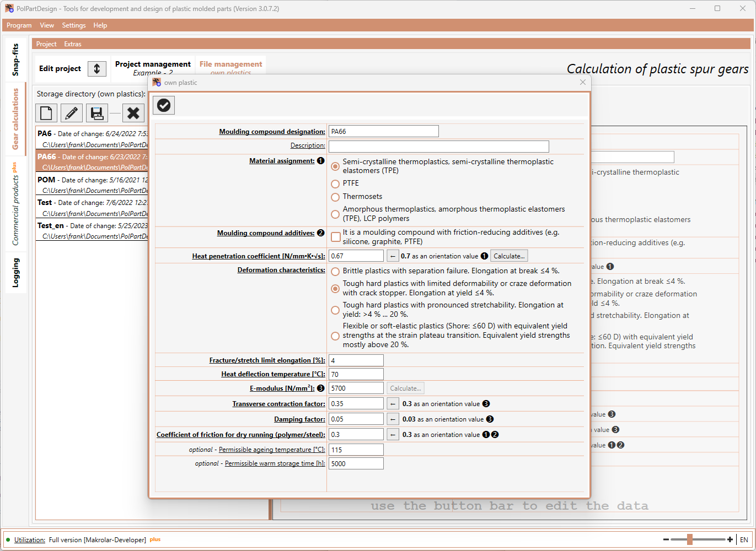
Task: Close the own plastic dialog
Action: click(x=583, y=82)
